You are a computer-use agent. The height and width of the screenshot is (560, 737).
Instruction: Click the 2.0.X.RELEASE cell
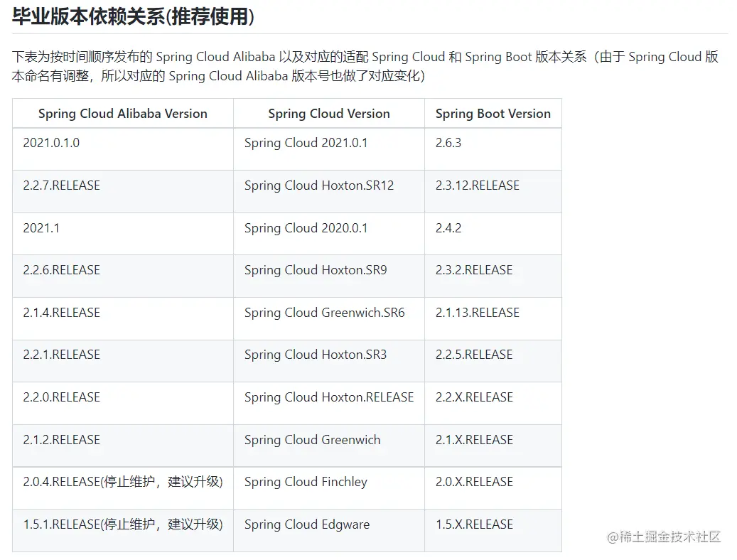point(493,488)
